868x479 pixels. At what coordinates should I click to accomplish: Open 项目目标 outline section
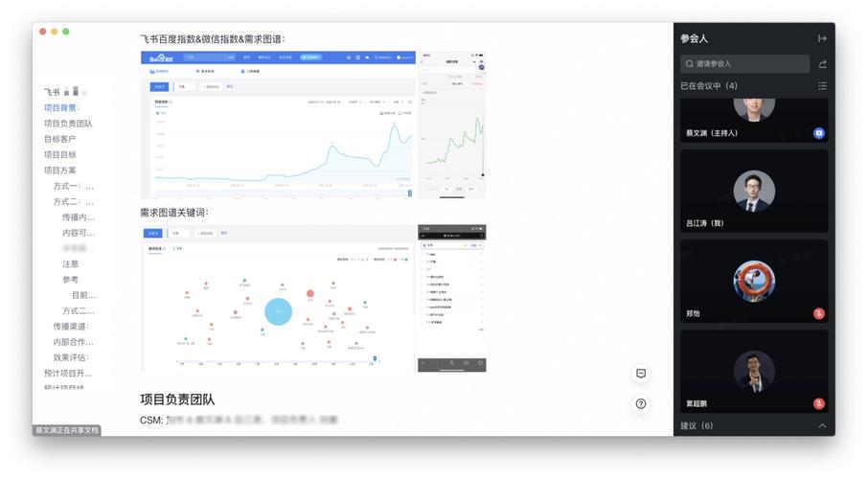tap(59, 154)
